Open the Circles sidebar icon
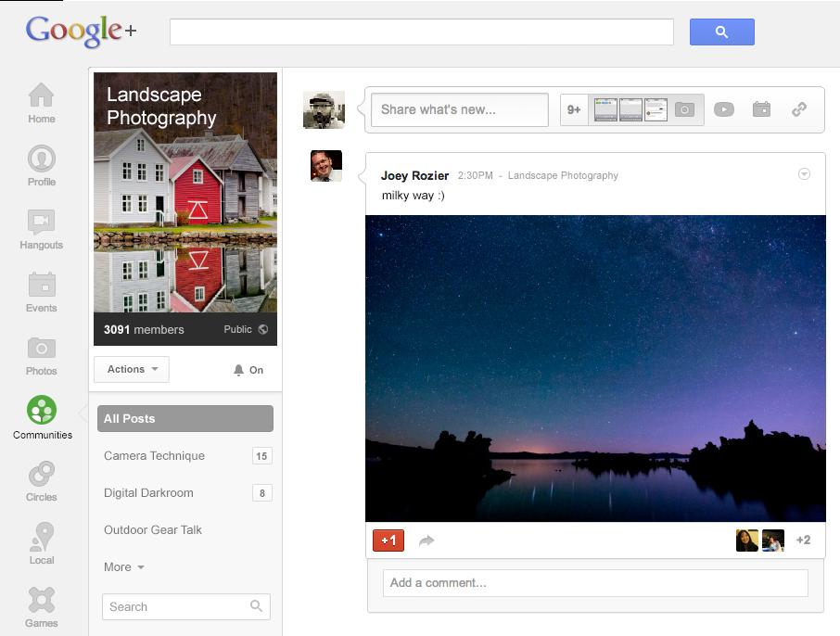Viewport: 840px width, 636px height. (41, 476)
